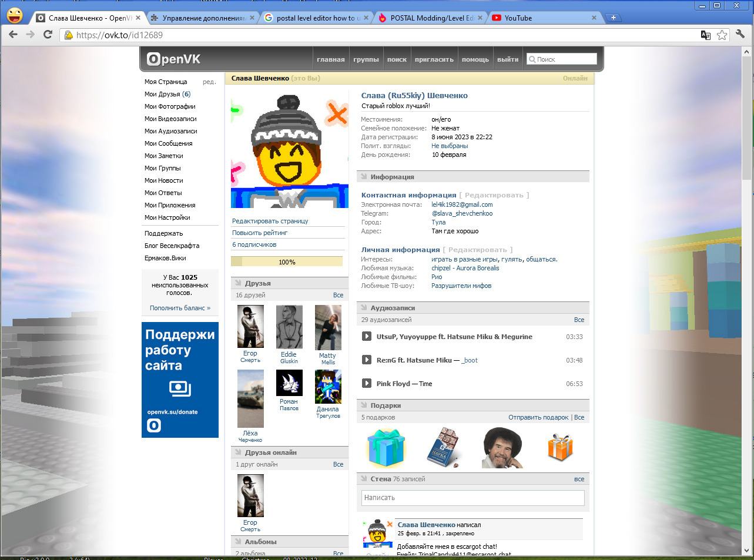Open Мои Друзья in the sidebar
754x560 pixels.
(167, 94)
